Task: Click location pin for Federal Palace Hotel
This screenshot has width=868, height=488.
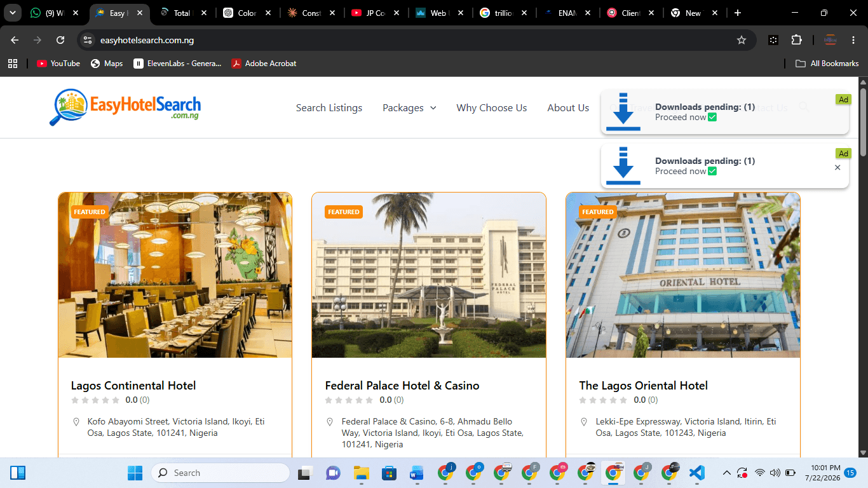Action: coord(330,422)
